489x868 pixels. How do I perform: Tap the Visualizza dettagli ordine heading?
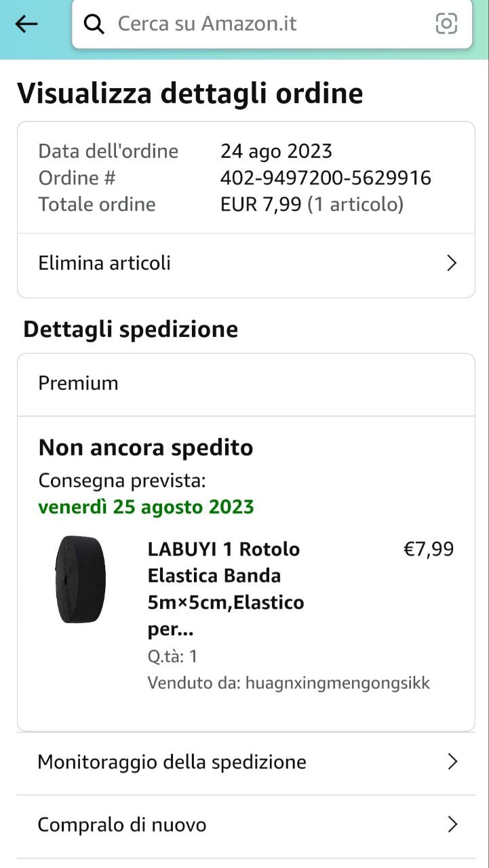[190, 93]
